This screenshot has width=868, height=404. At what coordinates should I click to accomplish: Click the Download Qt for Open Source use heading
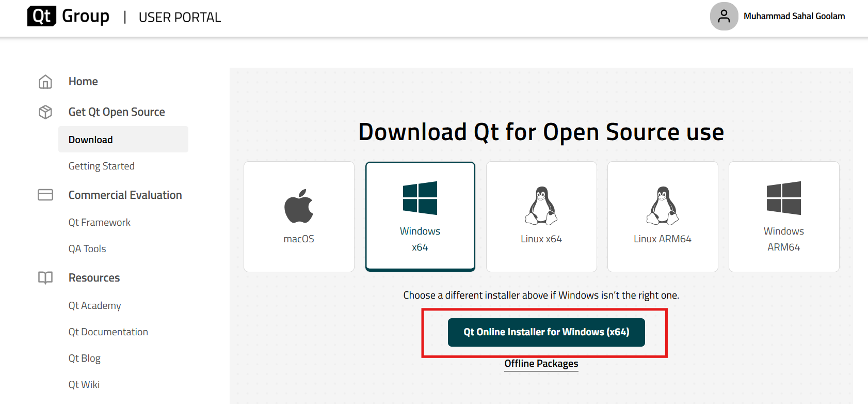tap(541, 132)
